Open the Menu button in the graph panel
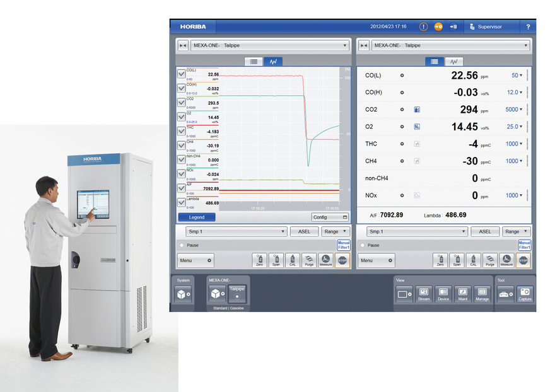Viewport: 555px width, 392px height. point(196,260)
